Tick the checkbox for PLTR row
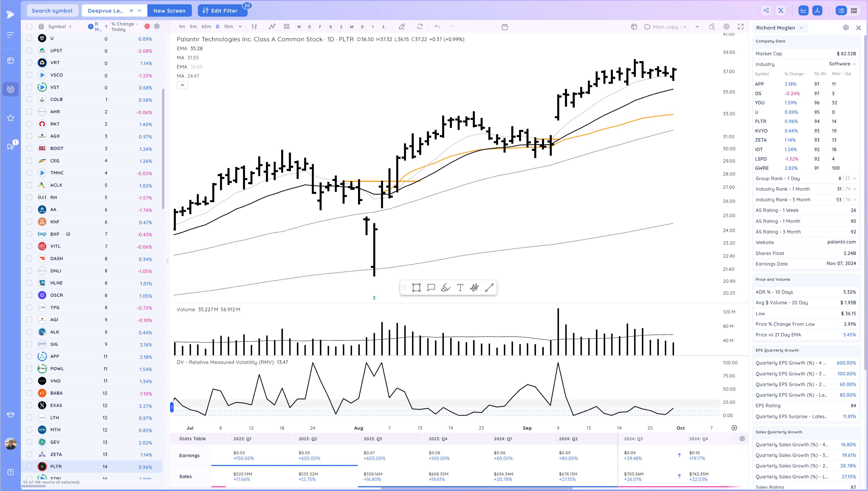This screenshot has width=868, height=491. tap(29, 467)
